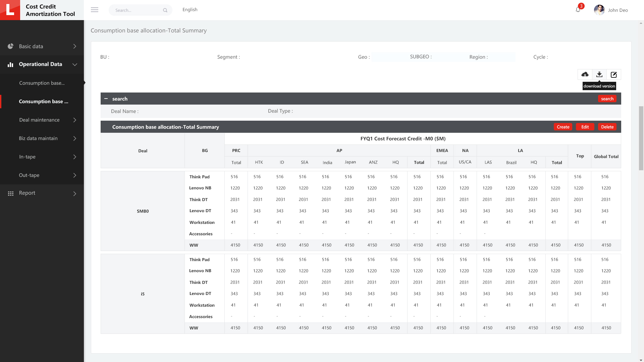Click the i5 deal cell
Image resolution: width=644 pixels, height=362 pixels.
[143, 294]
